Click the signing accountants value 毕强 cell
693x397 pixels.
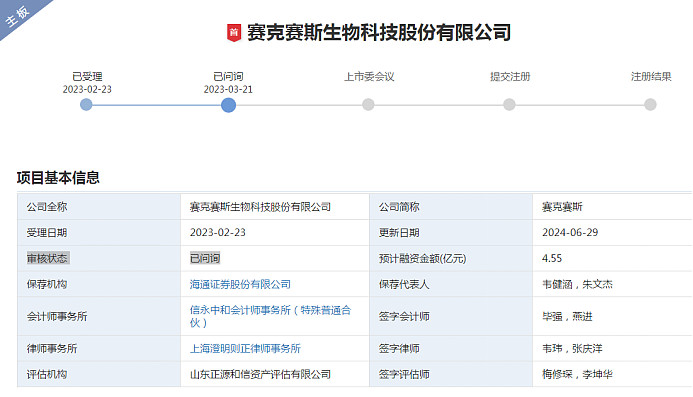pyautogui.click(x=613, y=316)
